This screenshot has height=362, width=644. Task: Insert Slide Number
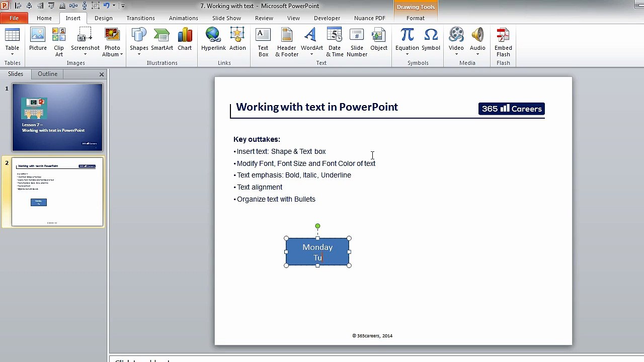coord(357,43)
